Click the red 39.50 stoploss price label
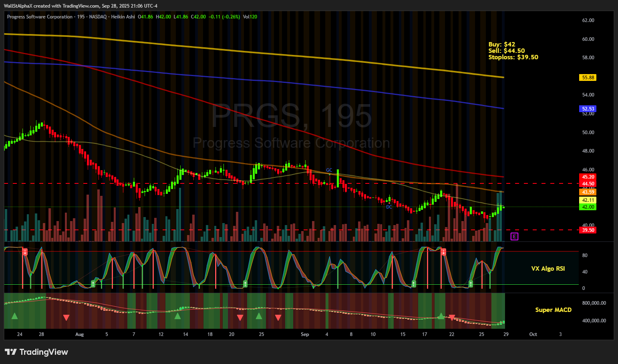The height and width of the screenshot is (364, 618). [x=588, y=230]
